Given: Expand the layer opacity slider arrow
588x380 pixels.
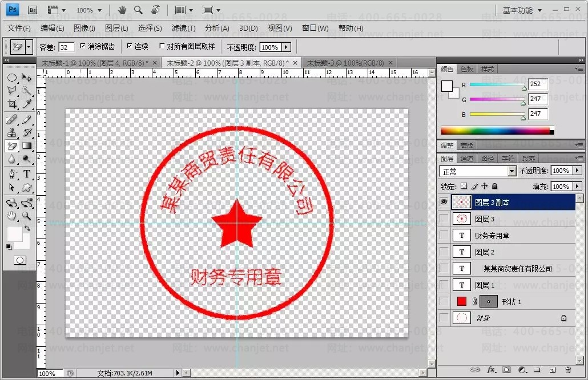Looking at the screenshot, I should pyautogui.click(x=578, y=171).
